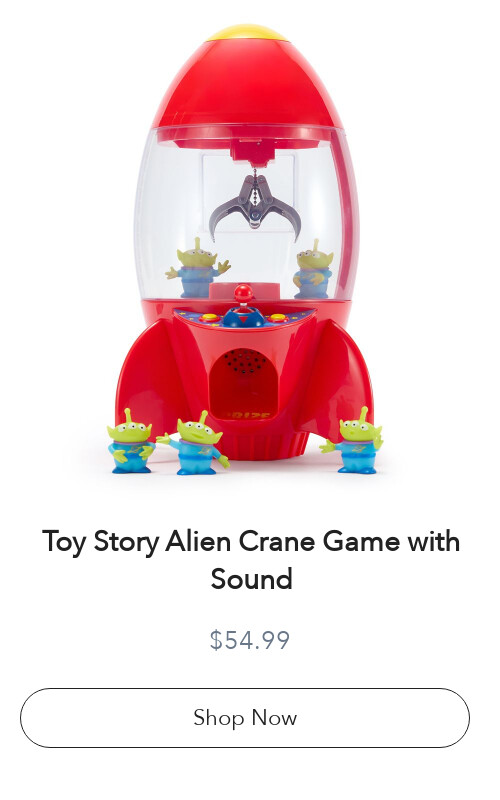Click the metal claw inside the rocket dome
This screenshot has height=800, width=500.
pyautogui.click(x=254, y=206)
